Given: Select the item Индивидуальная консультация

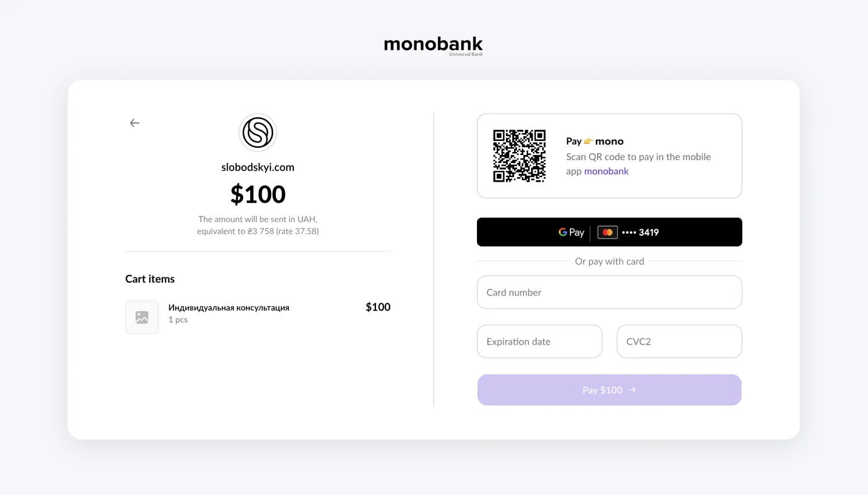Looking at the screenshot, I should pyautogui.click(x=228, y=307).
